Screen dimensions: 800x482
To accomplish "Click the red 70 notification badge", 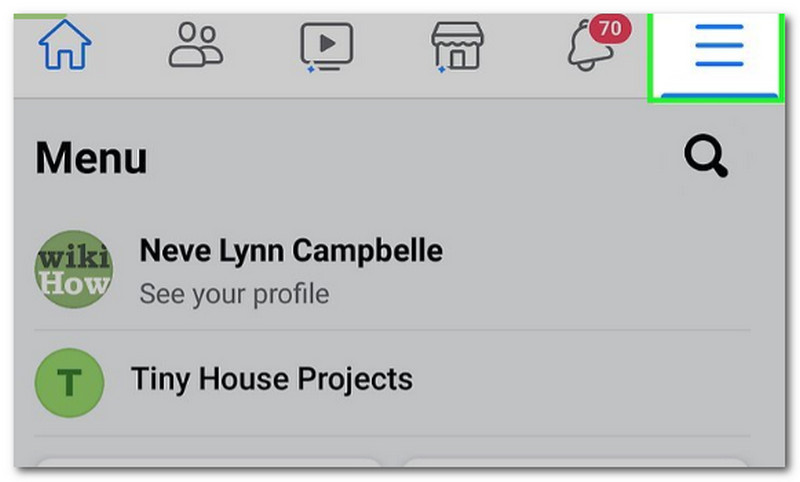I will pyautogui.click(x=609, y=28).
